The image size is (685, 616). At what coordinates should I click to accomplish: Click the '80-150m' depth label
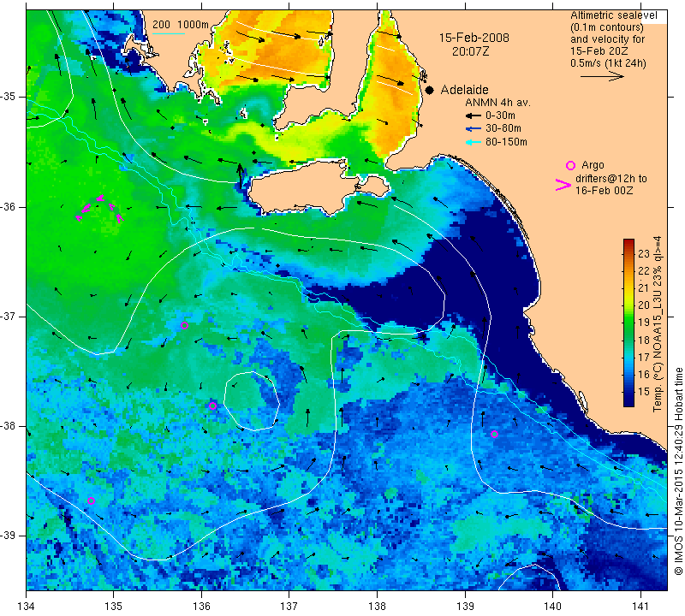[x=506, y=142]
